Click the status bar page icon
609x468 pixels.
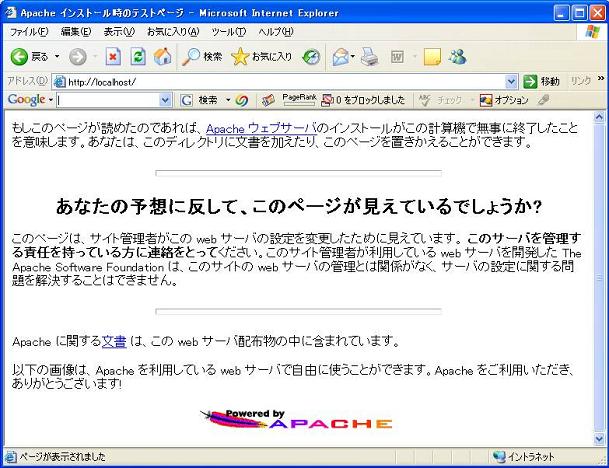point(10,457)
